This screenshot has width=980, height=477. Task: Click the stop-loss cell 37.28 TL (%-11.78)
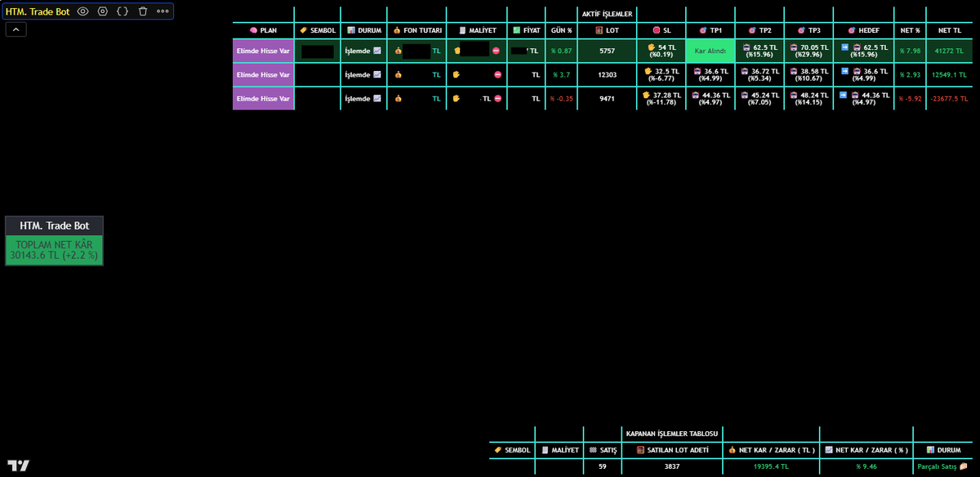coord(661,98)
